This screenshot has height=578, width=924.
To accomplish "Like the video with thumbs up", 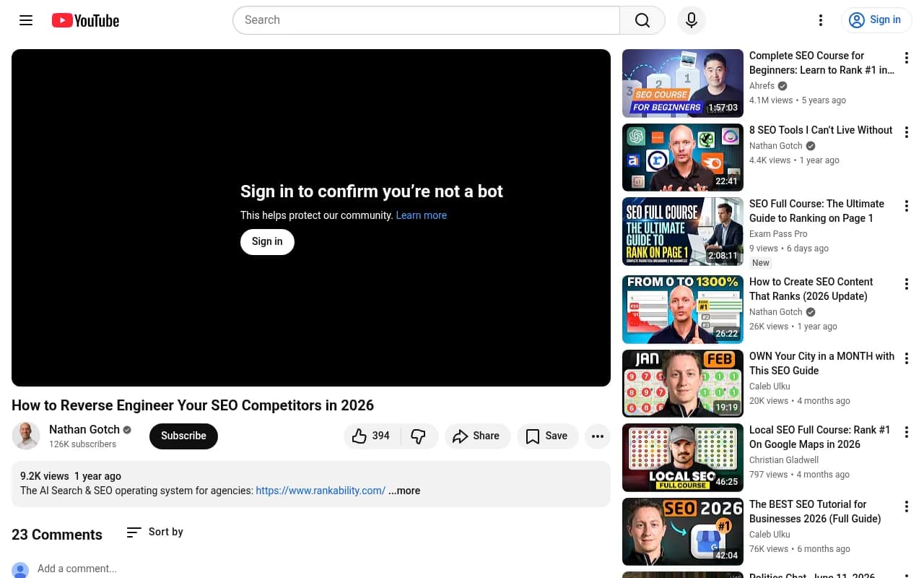I will pyautogui.click(x=372, y=436).
